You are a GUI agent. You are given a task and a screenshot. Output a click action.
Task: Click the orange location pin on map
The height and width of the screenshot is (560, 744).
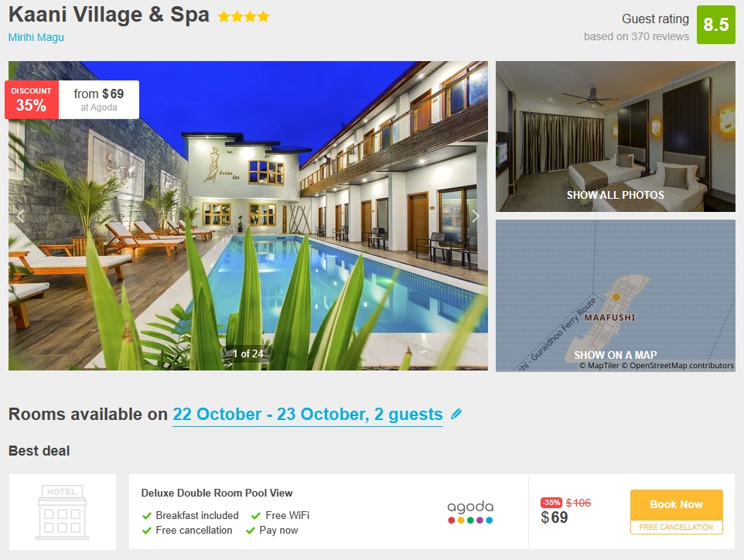[x=616, y=297]
